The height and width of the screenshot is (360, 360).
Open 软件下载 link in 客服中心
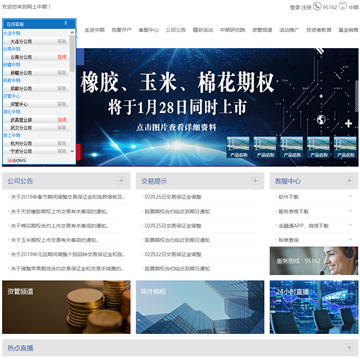point(289,197)
